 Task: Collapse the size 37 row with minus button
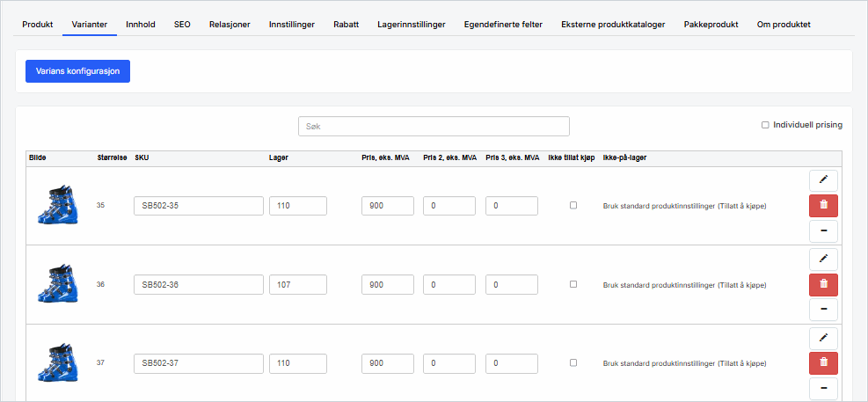click(x=823, y=388)
